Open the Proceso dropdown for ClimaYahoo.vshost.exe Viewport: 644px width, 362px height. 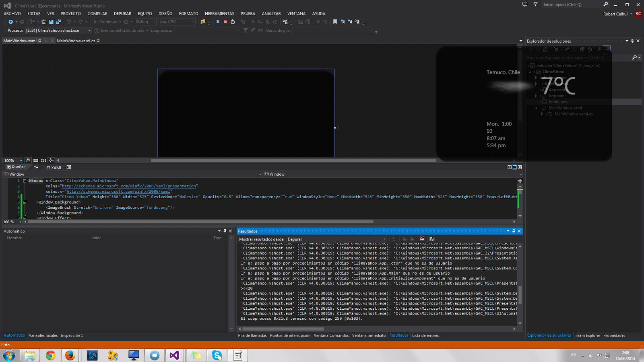[x=58, y=31]
